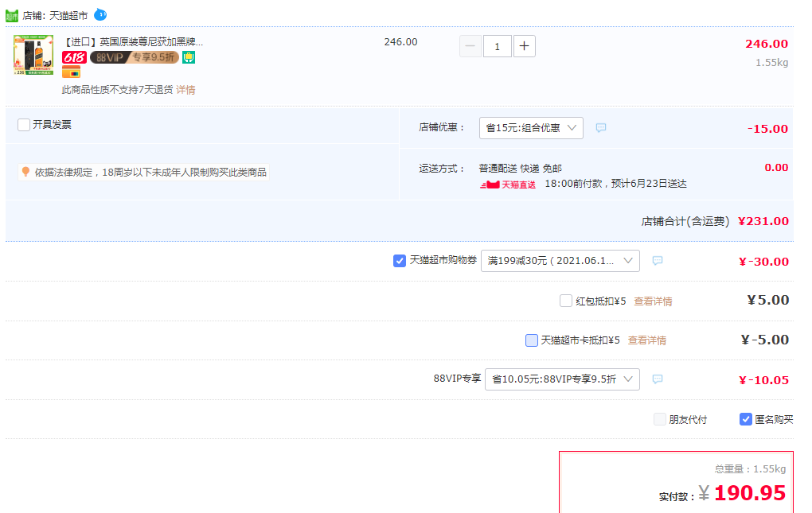Viewport: 812px width, 513px height.
Task: Click the coupon amount ¥-30.00
Action: [764, 262]
